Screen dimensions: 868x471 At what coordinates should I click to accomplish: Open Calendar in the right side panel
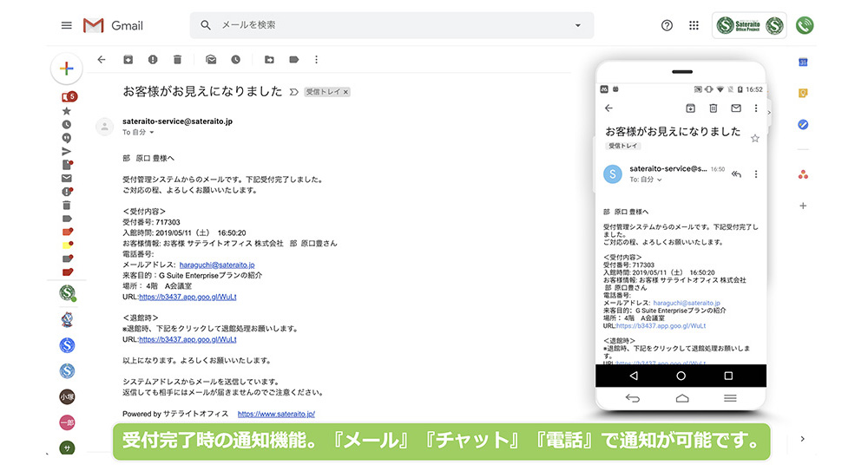[803, 62]
